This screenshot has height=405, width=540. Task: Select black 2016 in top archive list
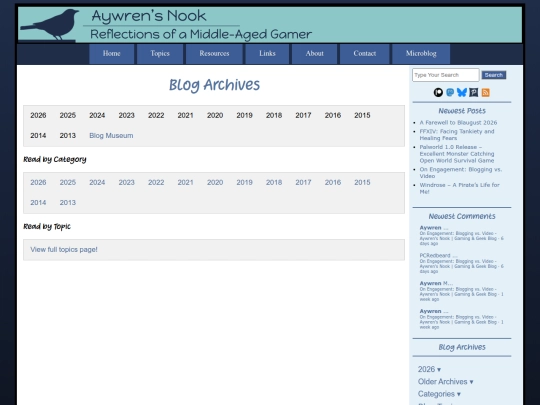[333, 115]
